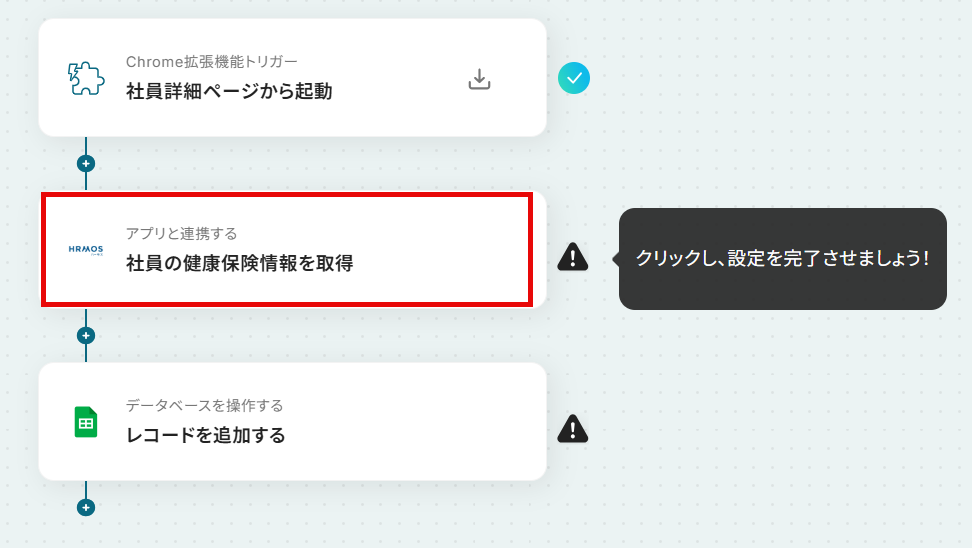Open the レコードを追加する step

click(293, 422)
